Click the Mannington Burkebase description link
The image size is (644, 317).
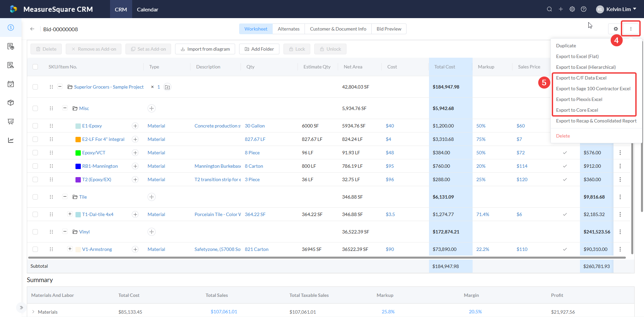click(x=218, y=166)
